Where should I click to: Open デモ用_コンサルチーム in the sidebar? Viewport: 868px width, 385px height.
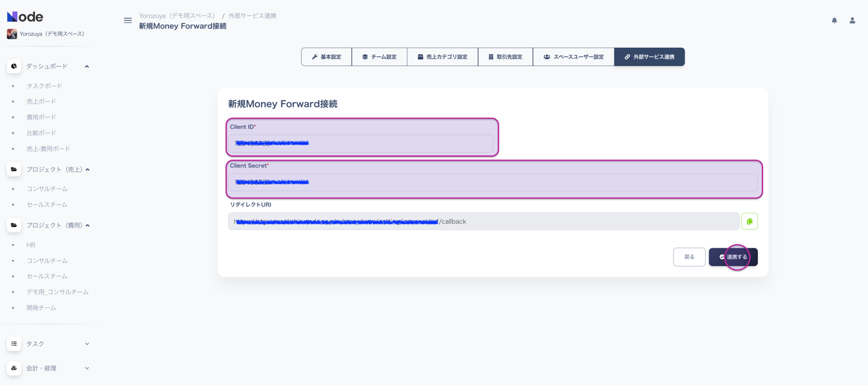pos(58,292)
